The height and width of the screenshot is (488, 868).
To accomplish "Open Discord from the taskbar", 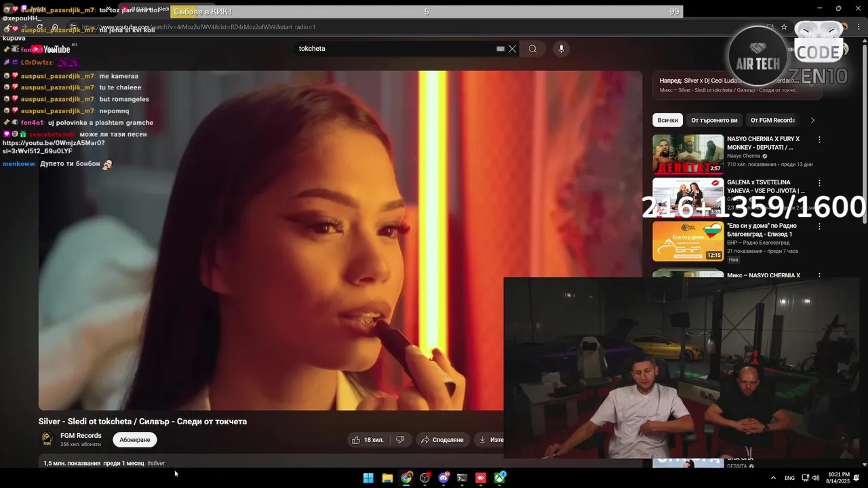I will tap(443, 478).
